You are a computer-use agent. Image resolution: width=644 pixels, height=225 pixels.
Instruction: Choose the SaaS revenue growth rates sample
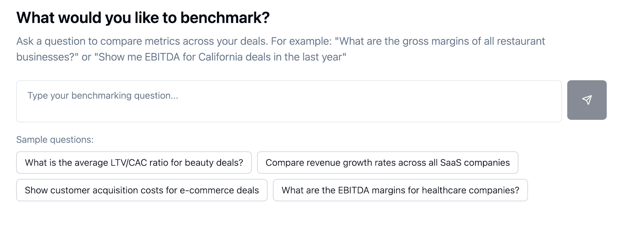[x=387, y=163]
